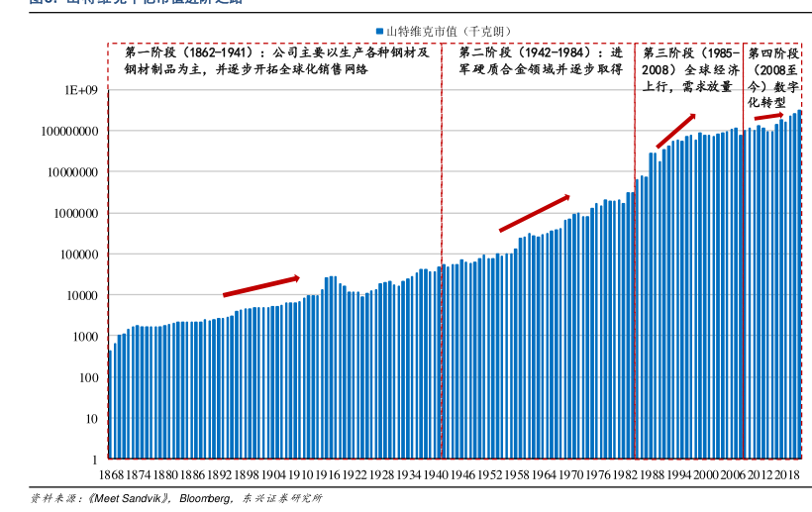Screen dimensions: 812x512
Task: Click the red trend arrow in the first stage
Action: 260,285
